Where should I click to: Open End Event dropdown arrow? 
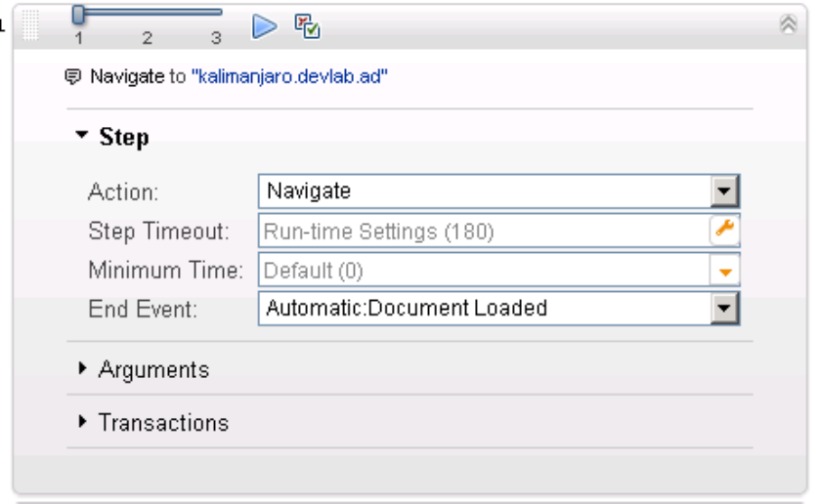[724, 309]
